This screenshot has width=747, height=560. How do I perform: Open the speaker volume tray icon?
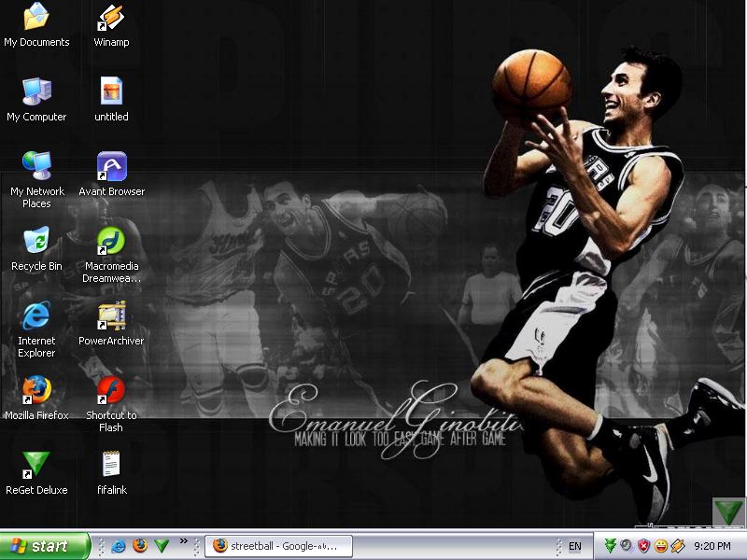coord(627,546)
